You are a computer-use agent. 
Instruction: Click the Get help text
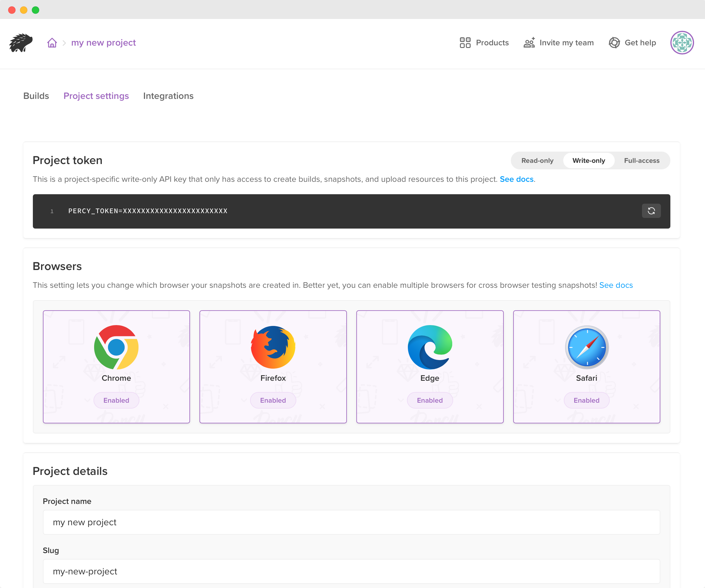pos(640,43)
